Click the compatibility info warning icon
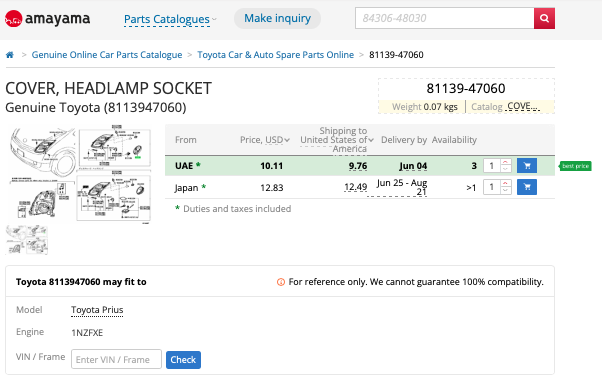Image resolution: width=602 pixels, height=386 pixels. tap(281, 282)
